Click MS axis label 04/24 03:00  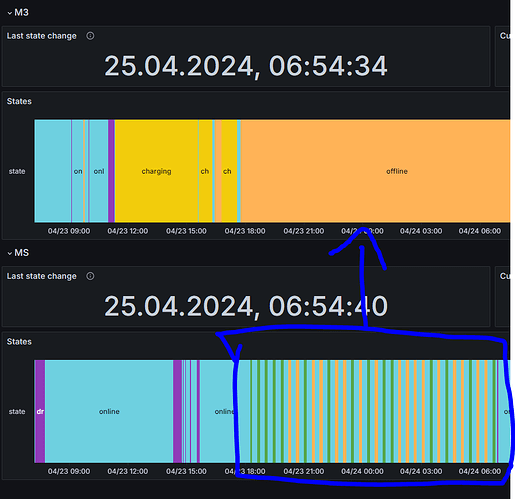click(x=421, y=471)
